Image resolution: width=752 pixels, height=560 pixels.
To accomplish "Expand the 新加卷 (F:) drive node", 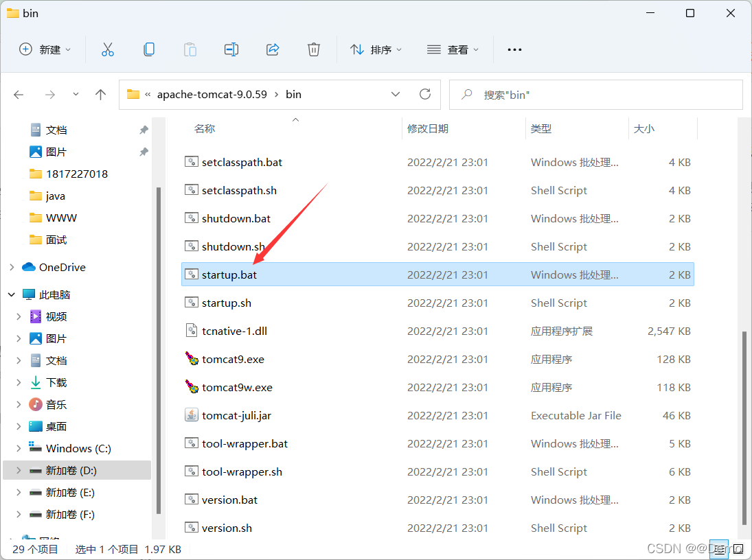I will (19, 515).
